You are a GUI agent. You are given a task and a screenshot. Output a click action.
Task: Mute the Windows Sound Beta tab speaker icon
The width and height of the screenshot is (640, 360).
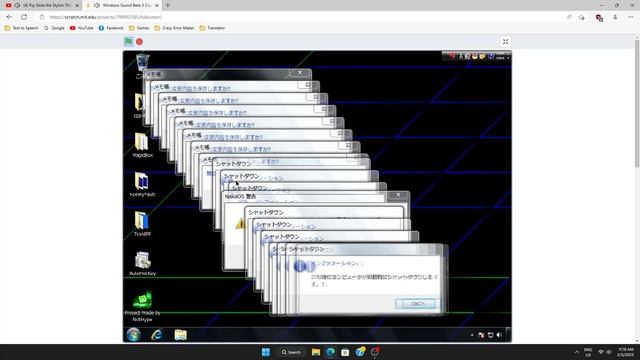click(97, 5)
